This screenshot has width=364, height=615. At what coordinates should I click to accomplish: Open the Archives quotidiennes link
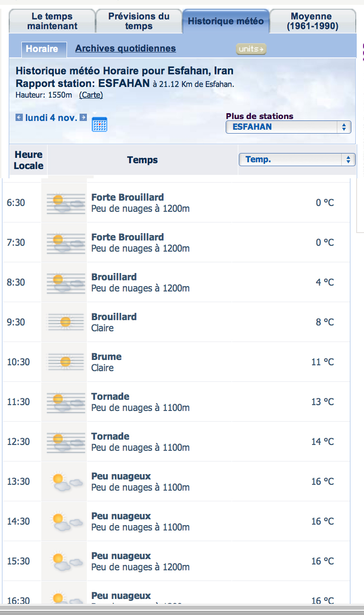click(x=126, y=49)
